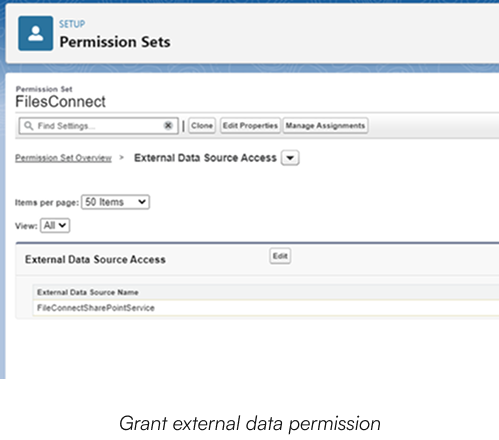Go back to Permission Set Overview
This screenshot has width=499, height=440.
pos(63,158)
